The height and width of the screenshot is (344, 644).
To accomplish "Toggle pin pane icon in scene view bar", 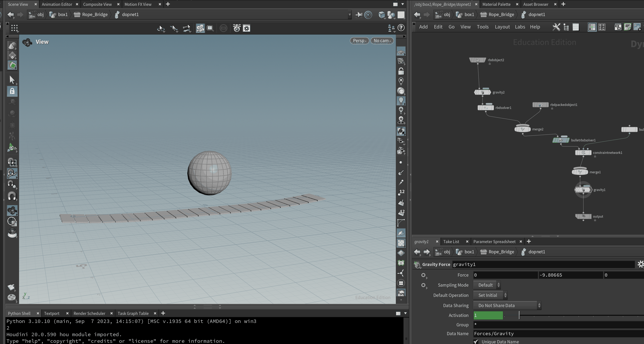I will [x=359, y=15].
